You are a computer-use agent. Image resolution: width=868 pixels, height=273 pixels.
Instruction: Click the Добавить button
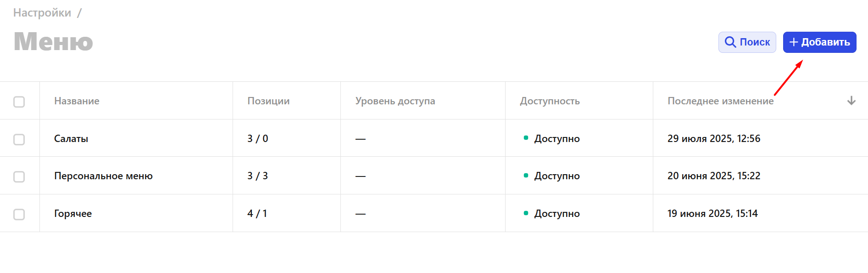point(819,42)
